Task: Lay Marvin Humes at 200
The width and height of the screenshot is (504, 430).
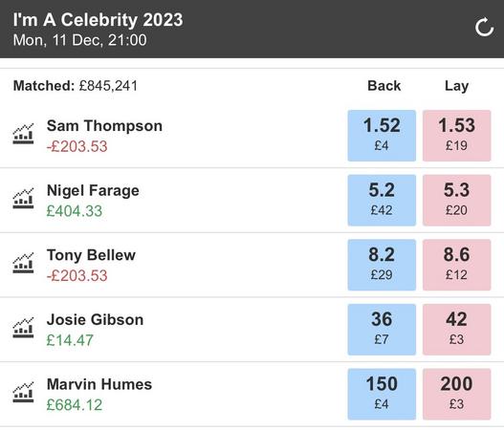Action: pos(457,394)
